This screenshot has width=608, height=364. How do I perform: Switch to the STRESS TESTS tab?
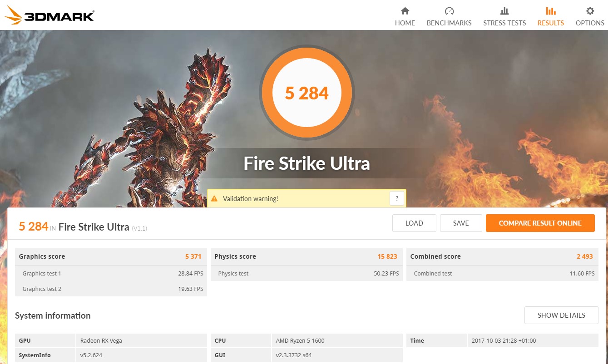click(x=504, y=16)
